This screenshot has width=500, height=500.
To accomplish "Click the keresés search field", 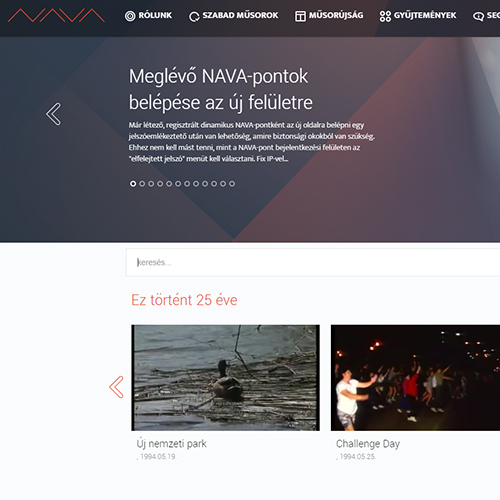I will point(313,262).
